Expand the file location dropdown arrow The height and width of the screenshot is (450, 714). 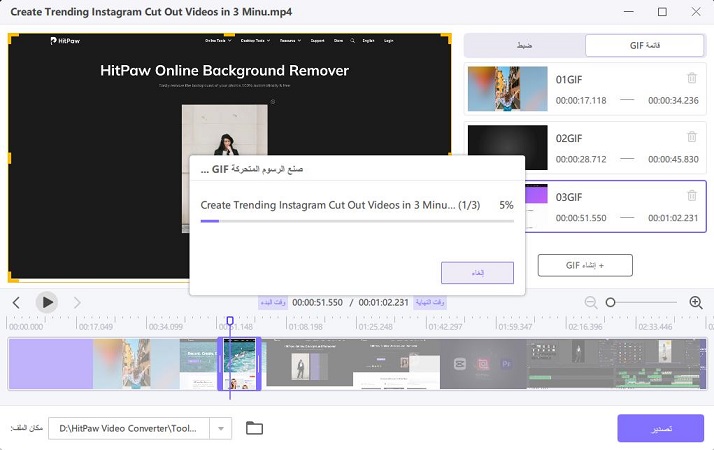(221, 429)
